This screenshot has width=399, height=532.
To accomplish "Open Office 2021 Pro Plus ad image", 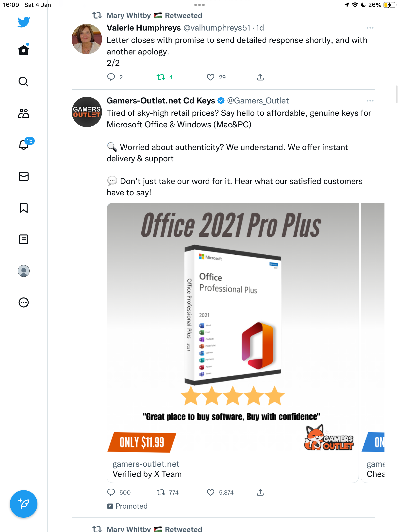I will point(233,329).
